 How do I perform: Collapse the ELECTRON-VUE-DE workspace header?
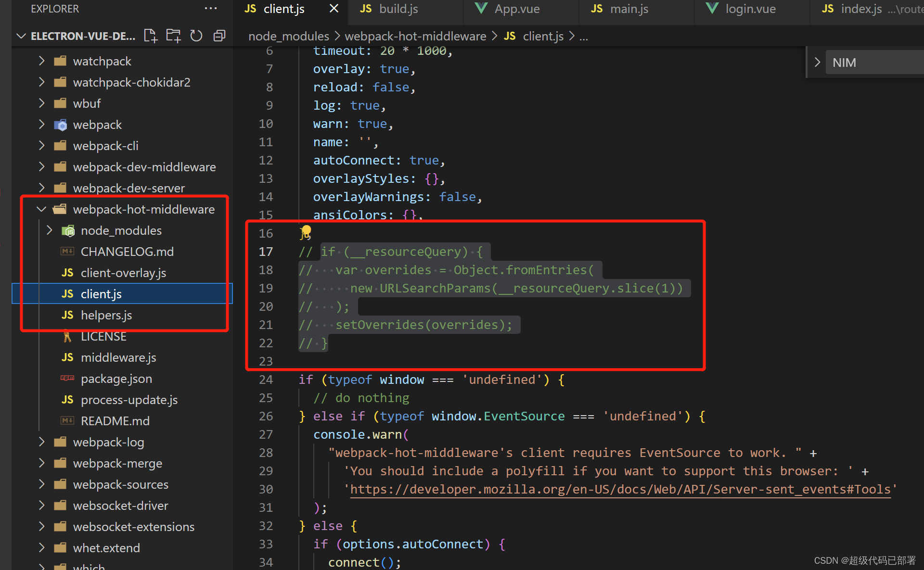21,36
